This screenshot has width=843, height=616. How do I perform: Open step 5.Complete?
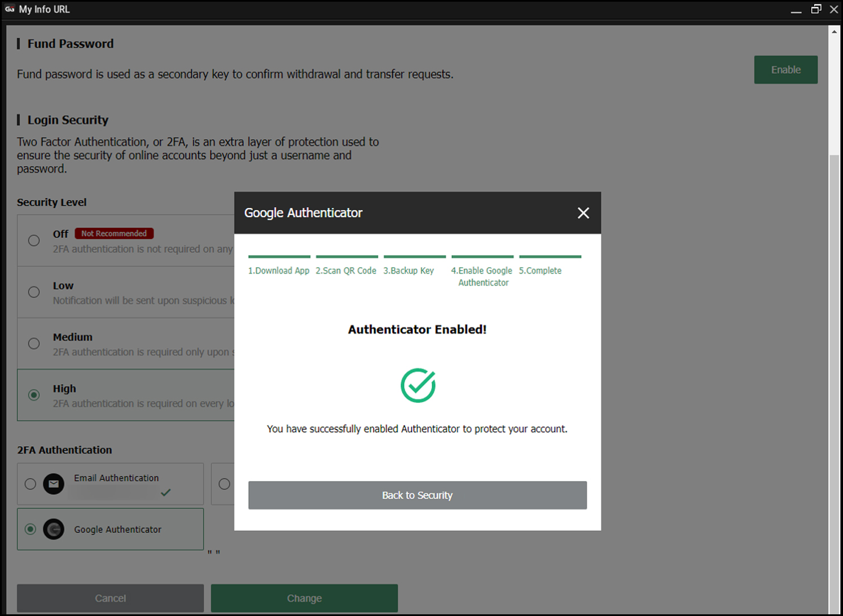(x=541, y=271)
